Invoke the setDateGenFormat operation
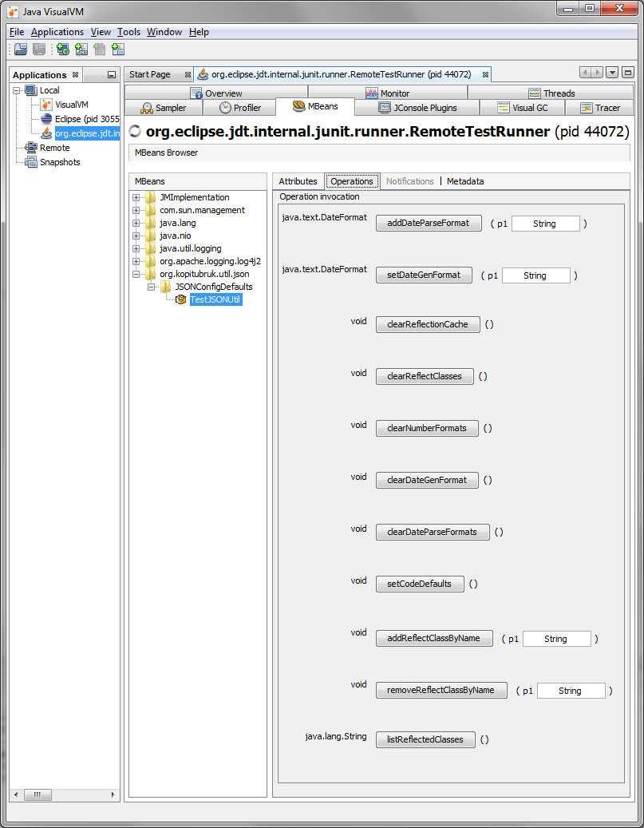This screenshot has width=644, height=828. point(424,275)
